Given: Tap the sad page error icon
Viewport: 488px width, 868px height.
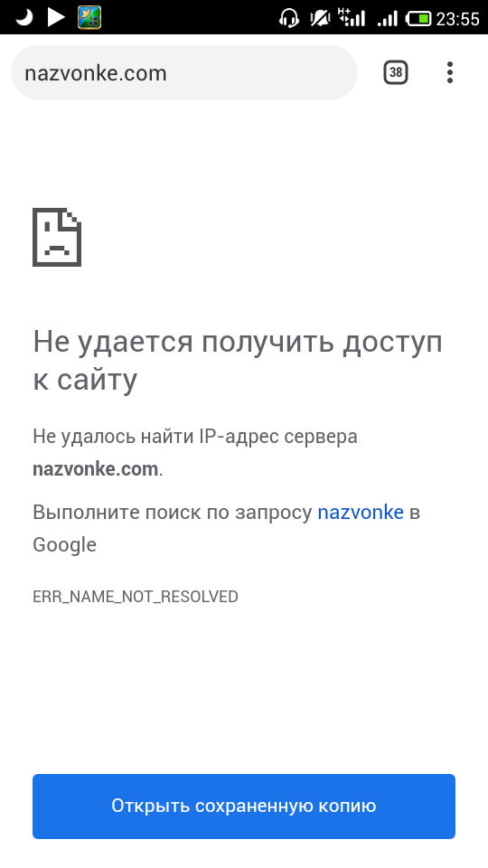Looking at the screenshot, I should [57, 238].
